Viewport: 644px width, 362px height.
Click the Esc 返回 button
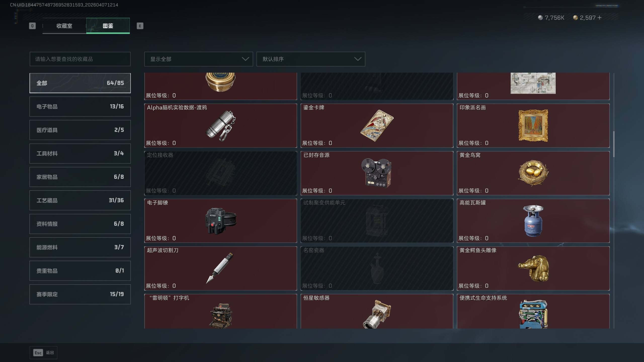click(44, 353)
